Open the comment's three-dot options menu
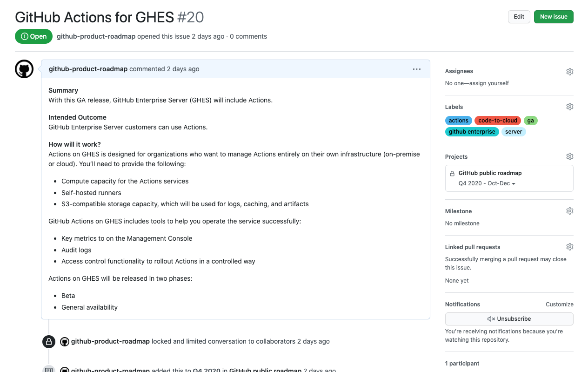 (416, 69)
